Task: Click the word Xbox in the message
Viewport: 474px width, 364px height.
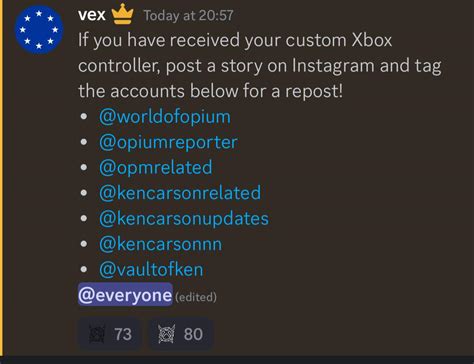Action: coord(372,40)
